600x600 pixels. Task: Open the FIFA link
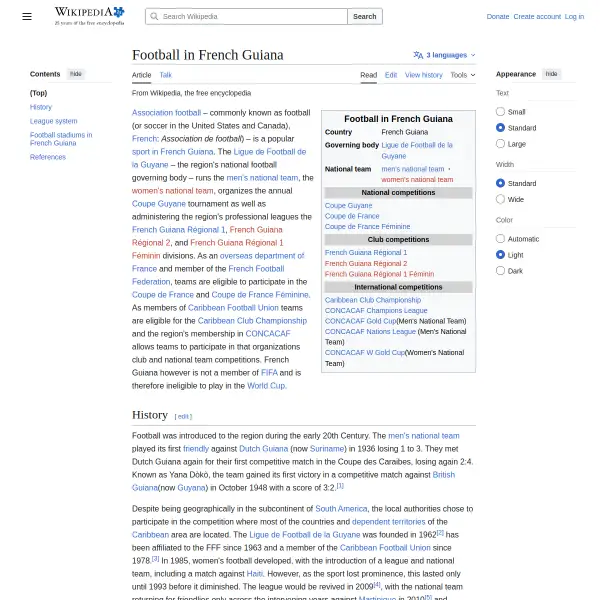pos(269,373)
